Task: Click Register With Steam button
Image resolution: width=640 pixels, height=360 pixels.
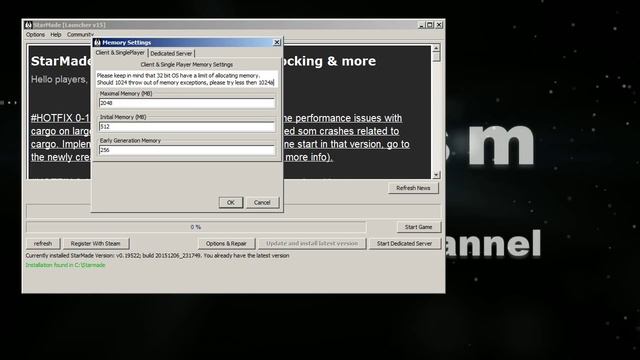Action: 96,244
